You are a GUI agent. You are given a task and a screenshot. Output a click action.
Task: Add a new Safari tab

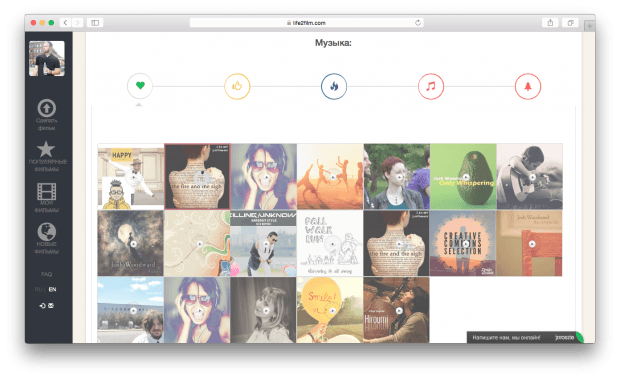589,26
